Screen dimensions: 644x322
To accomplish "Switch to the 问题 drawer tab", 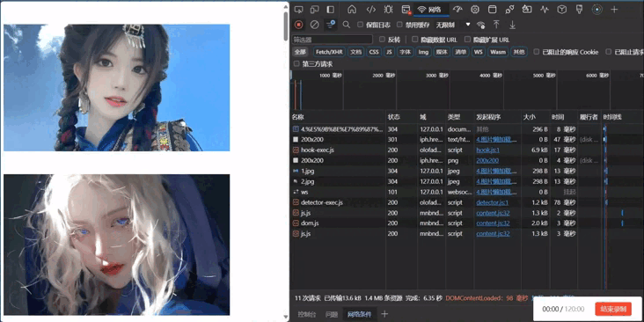I will pyautogui.click(x=332, y=314).
